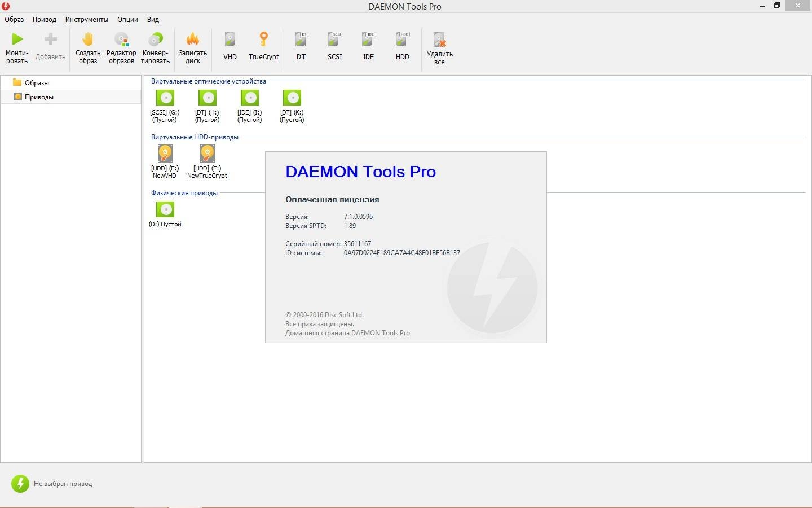The image size is (812, 508).
Task: Open Домашняя страница DAEMON Tools Pro link
Action: pyautogui.click(x=347, y=333)
